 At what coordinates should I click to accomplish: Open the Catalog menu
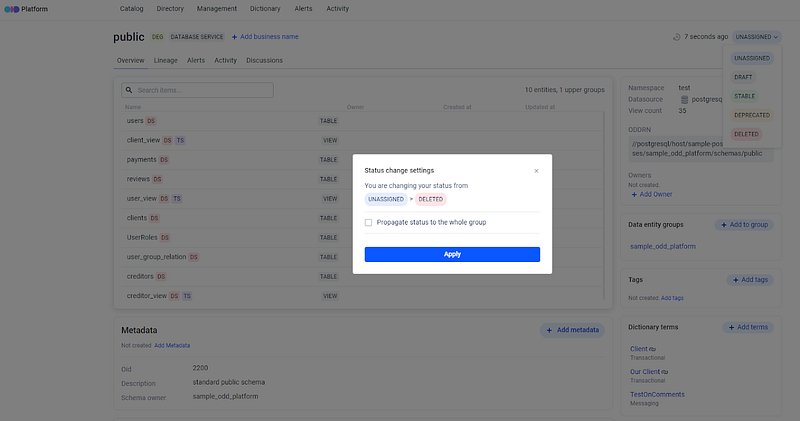click(x=132, y=9)
